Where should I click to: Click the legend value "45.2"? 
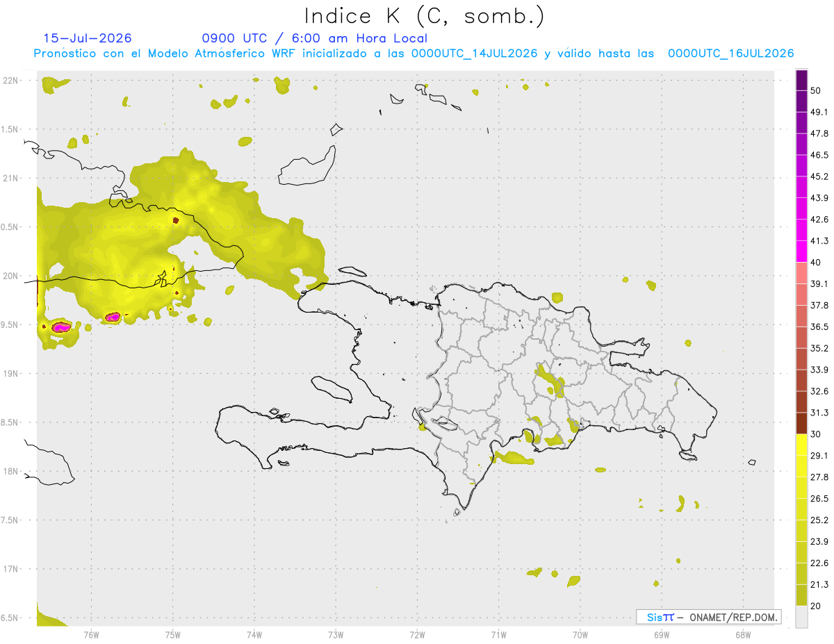pos(819,176)
